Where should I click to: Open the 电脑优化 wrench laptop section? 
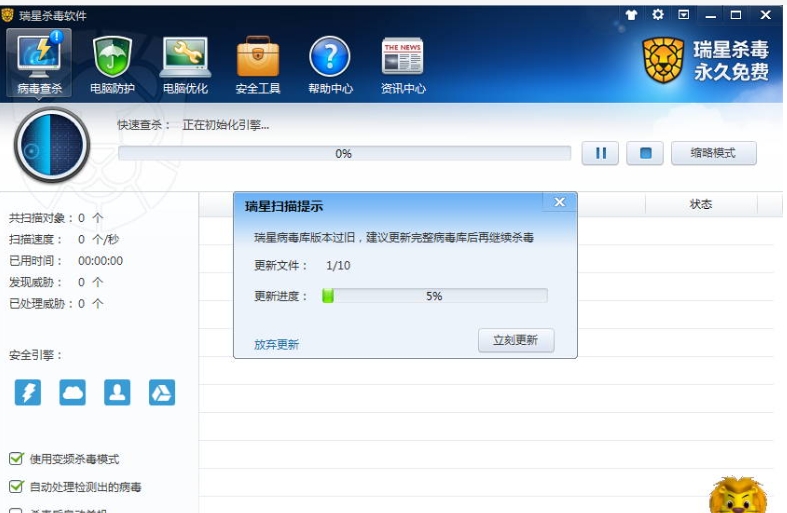click(x=185, y=65)
